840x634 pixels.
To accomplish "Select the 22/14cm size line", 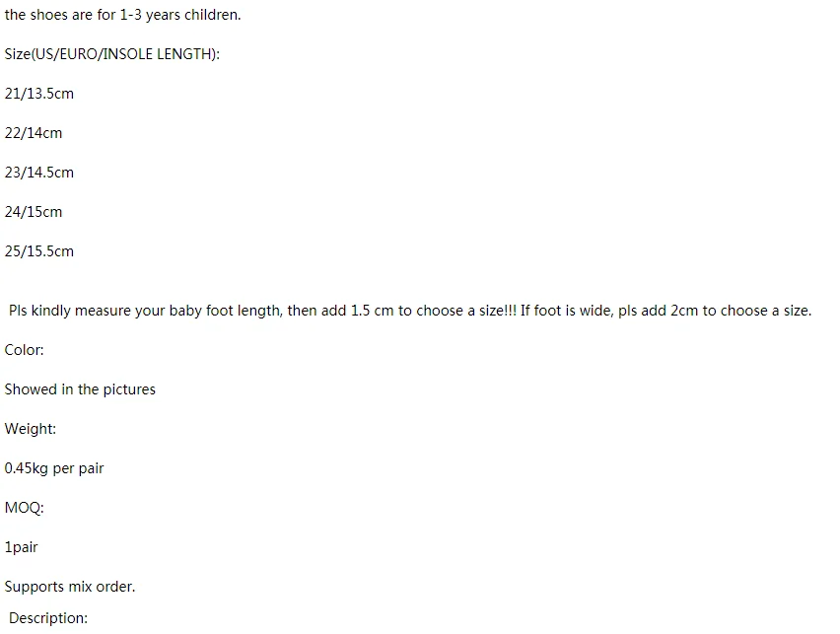I will (34, 133).
